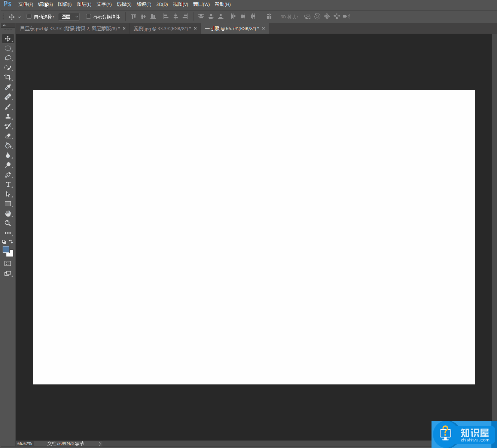Open the 图像(I) menu
This screenshot has height=448, width=497.
(x=65, y=4)
